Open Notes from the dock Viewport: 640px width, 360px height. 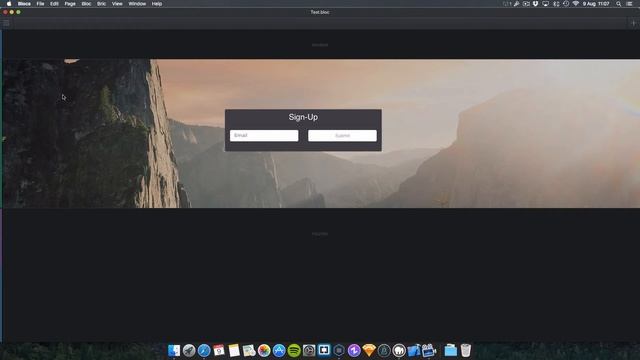234,350
